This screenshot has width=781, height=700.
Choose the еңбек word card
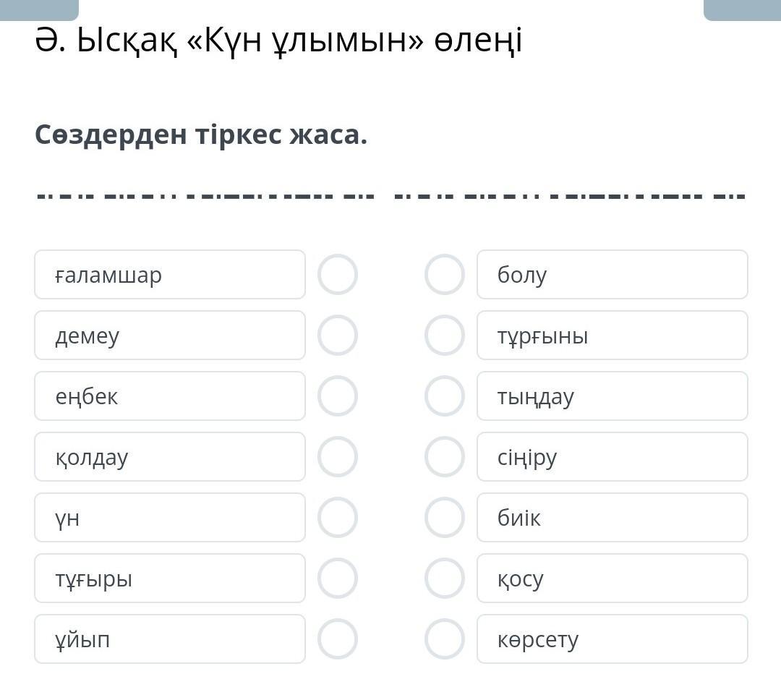170,396
